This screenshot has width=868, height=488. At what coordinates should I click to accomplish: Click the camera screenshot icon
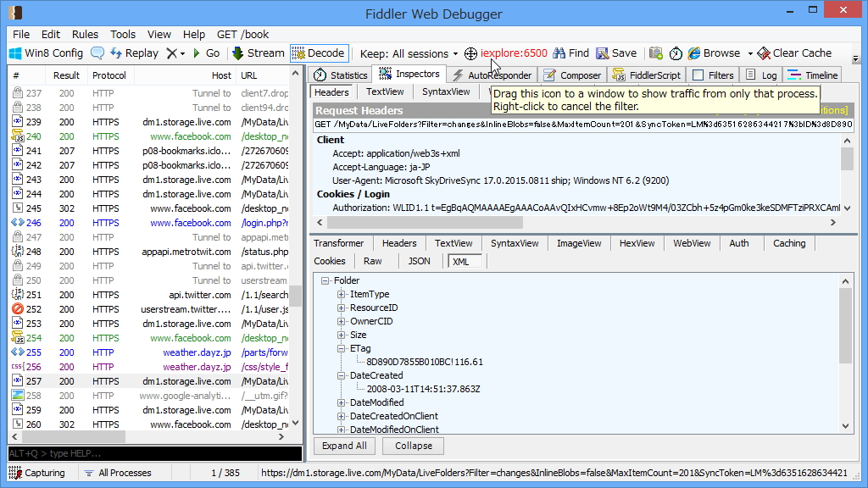pyautogui.click(x=656, y=53)
